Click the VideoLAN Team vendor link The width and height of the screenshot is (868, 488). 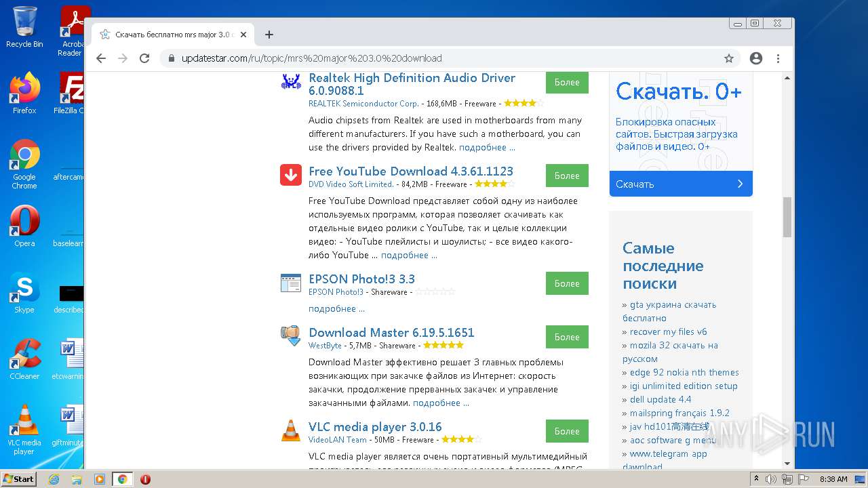tap(338, 440)
